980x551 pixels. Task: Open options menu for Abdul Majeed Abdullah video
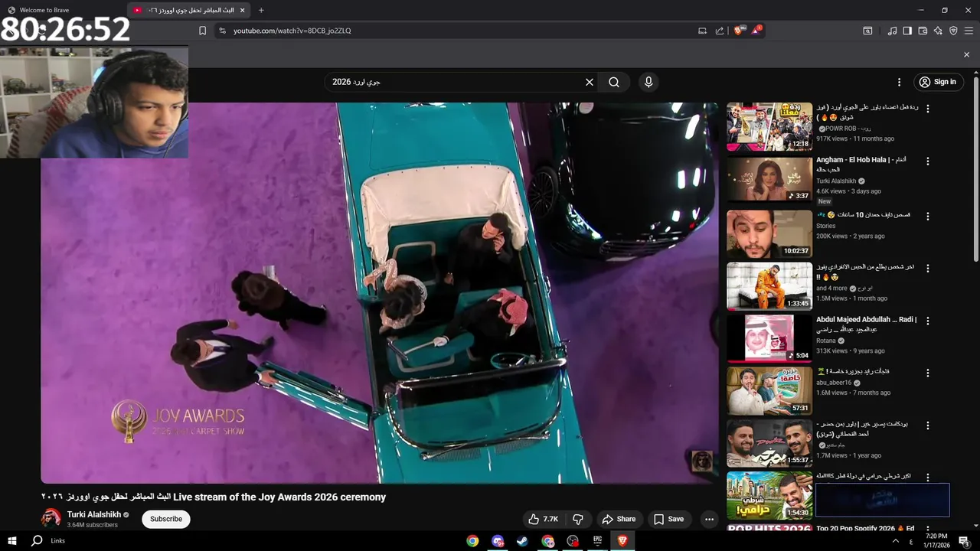click(928, 321)
